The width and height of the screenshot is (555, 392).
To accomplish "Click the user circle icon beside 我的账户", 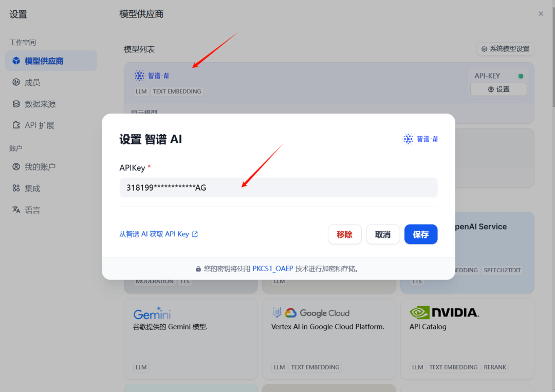I will pyautogui.click(x=16, y=166).
